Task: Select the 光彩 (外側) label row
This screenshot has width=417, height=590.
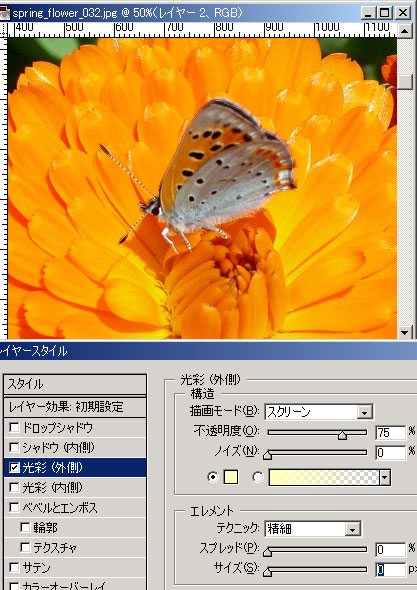Action: point(75,467)
